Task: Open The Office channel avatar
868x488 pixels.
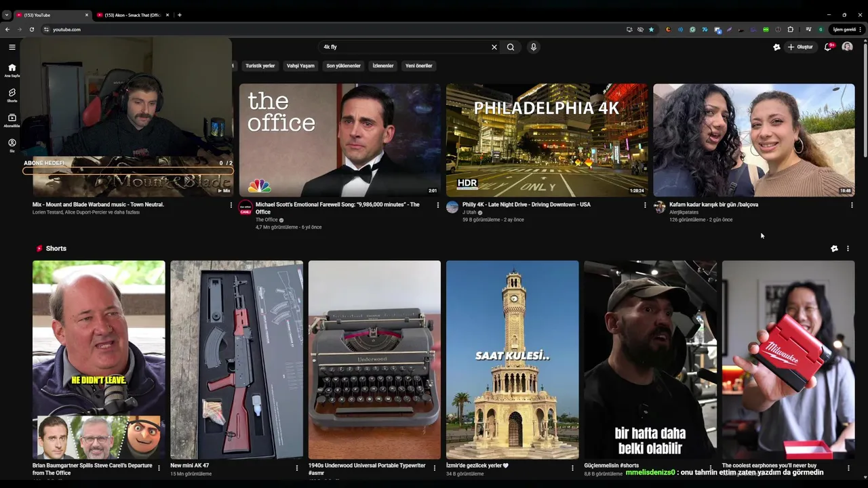Action: pyautogui.click(x=245, y=207)
